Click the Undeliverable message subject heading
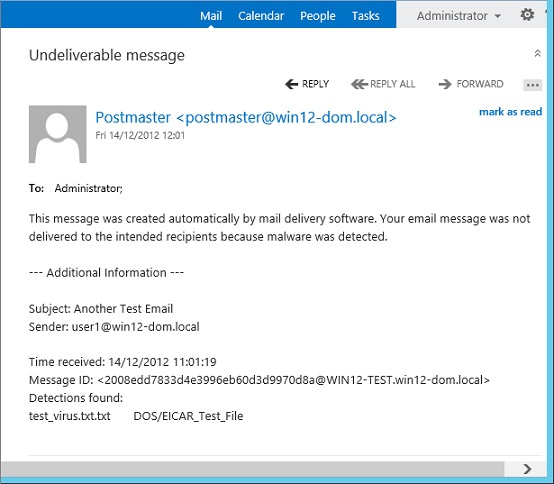 coord(107,55)
